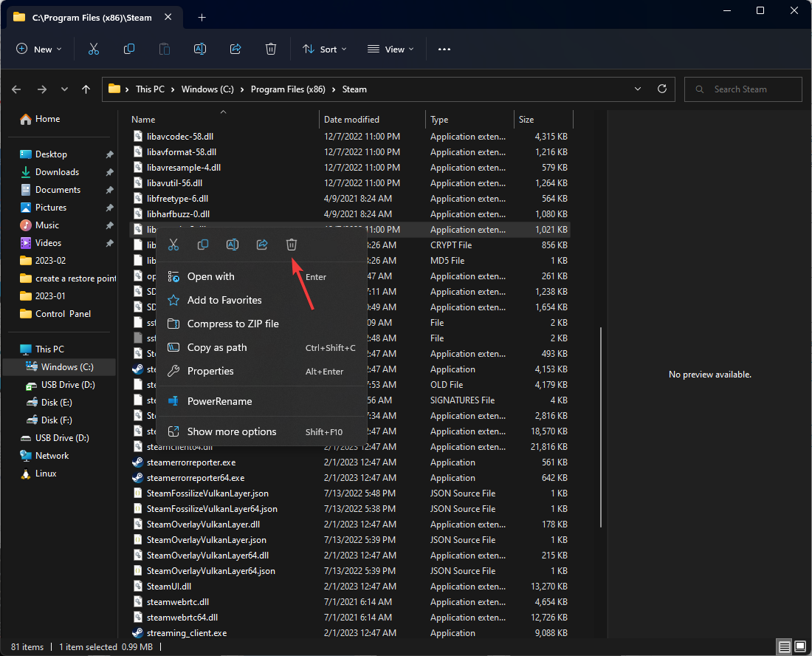The image size is (812, 656).
Task: Switch to details view icon in status bar
Action: click(785, 646)
